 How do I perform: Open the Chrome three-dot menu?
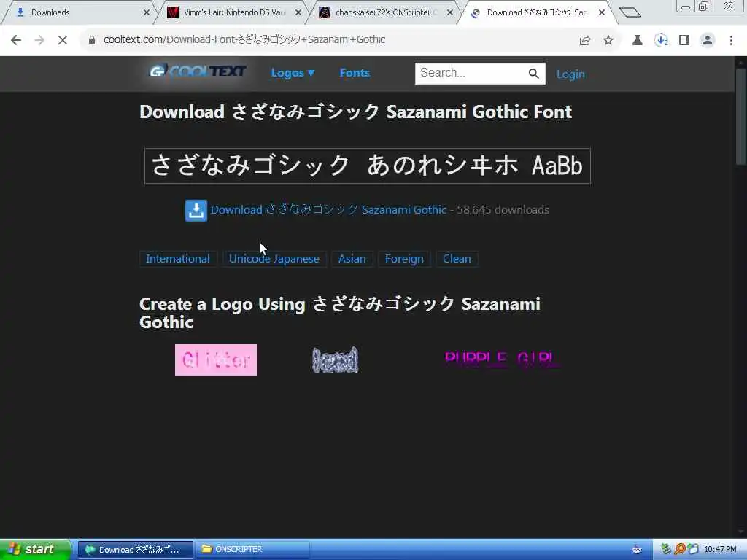tap(731, 40)
